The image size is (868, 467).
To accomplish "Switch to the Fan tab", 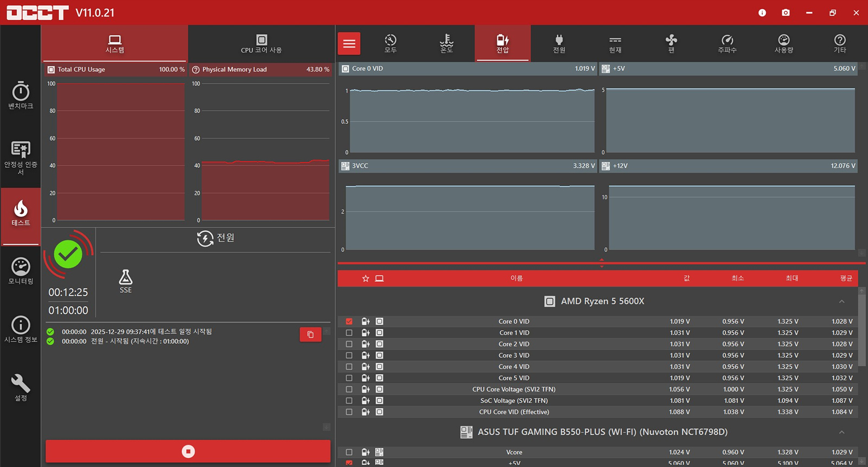I will [x=671, y=43].
